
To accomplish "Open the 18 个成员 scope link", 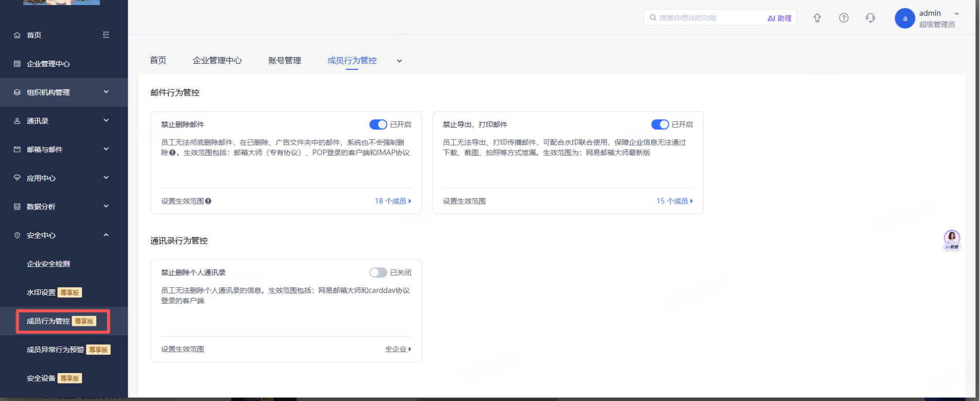I will coord(393,201).
